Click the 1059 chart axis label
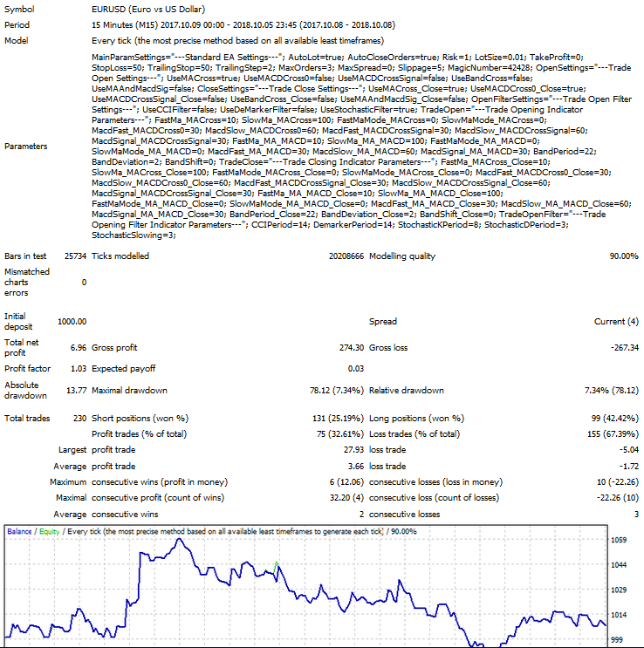The height and width of the screenshot is (648, 644). click(619, 540)
